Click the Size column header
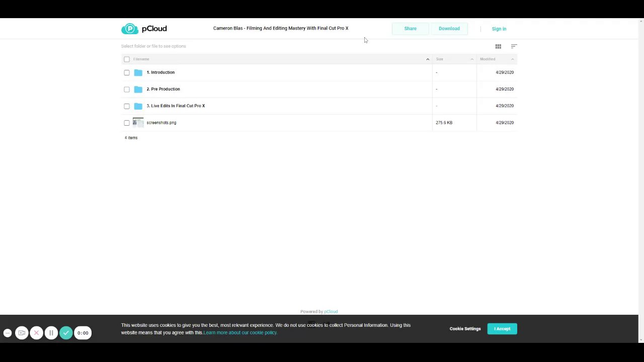Image resolution: width=644 pixels, height=362 pixels. [440, 59]
